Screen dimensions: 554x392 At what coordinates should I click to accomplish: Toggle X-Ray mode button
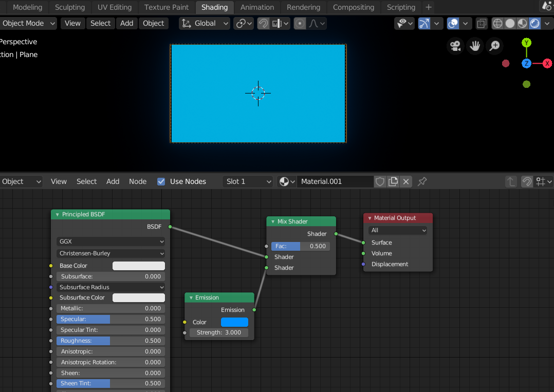[x=481, y=23]
